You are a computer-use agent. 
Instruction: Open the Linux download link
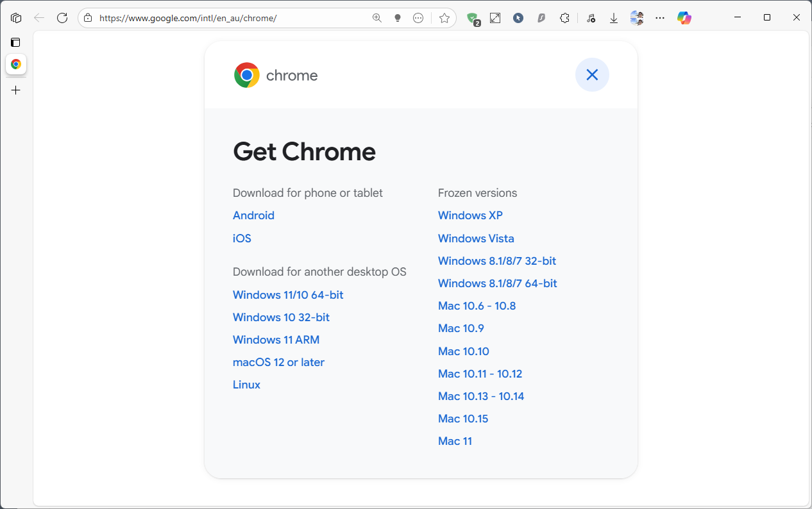tap(246, 385)
